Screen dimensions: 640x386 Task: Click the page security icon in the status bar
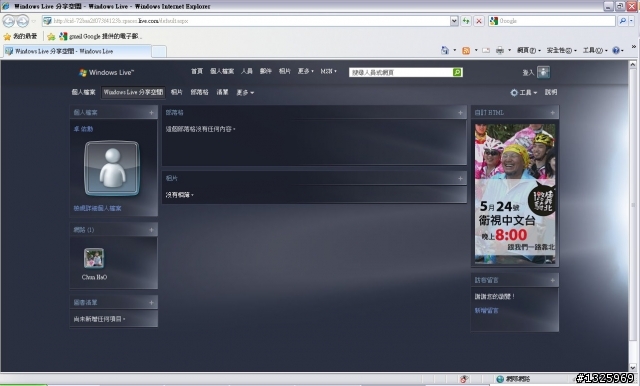(x=464, y=379)
